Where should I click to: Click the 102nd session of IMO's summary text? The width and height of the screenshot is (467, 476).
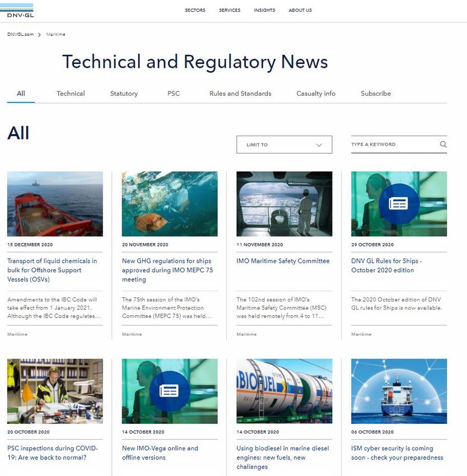282,308
